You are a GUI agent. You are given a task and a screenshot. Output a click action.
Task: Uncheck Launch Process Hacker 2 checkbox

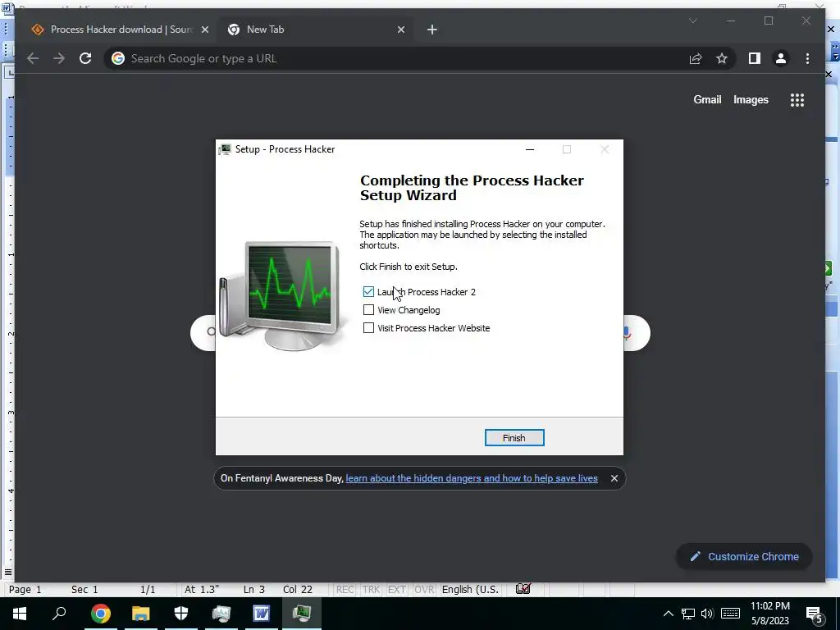pyautogui.click(x=368, y=292)
